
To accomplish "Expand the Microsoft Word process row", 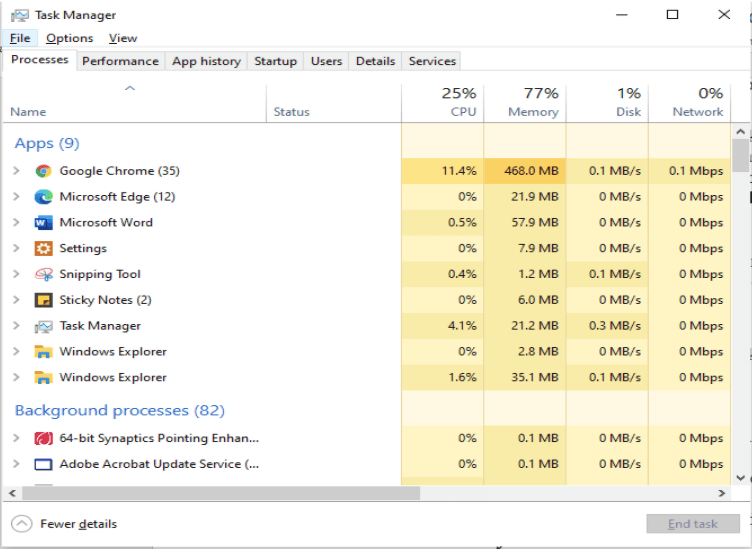I will click(x=16, y=223).
